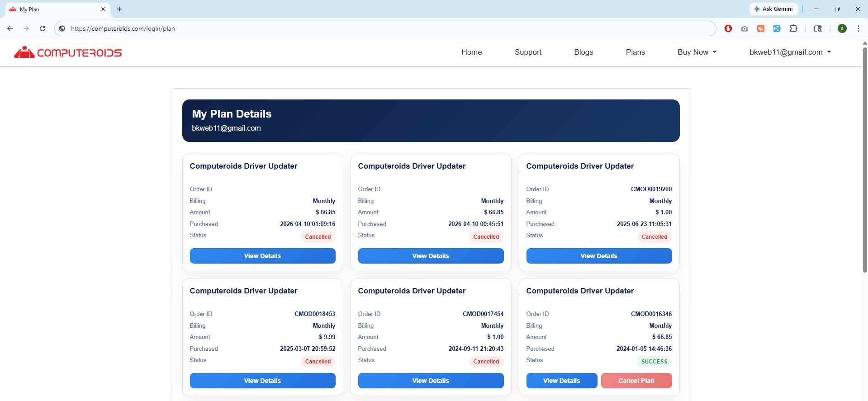This screenshot has width=868, height=401.
Task: Select order ID text CMOD0016346
Action: pyautogui.click(x=651, y=314)
